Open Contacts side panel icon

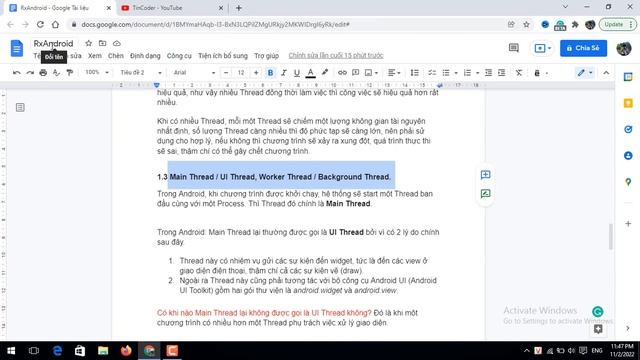(x=628, y=156)
